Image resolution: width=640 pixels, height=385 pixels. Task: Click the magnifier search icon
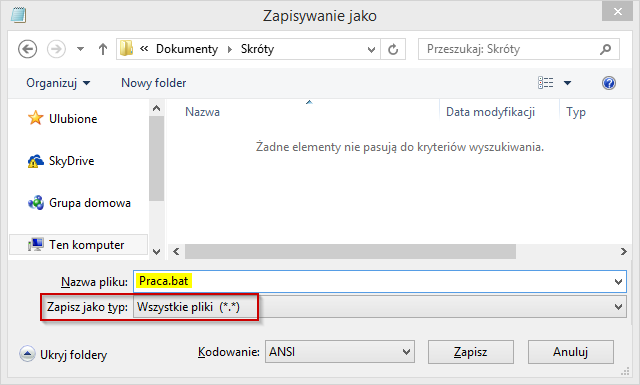coord(606,49)
